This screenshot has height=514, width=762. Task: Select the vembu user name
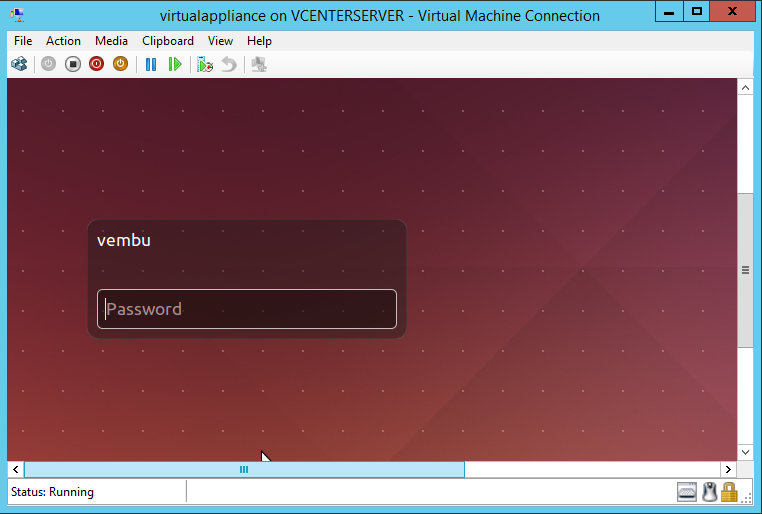[x=124, y=240]
